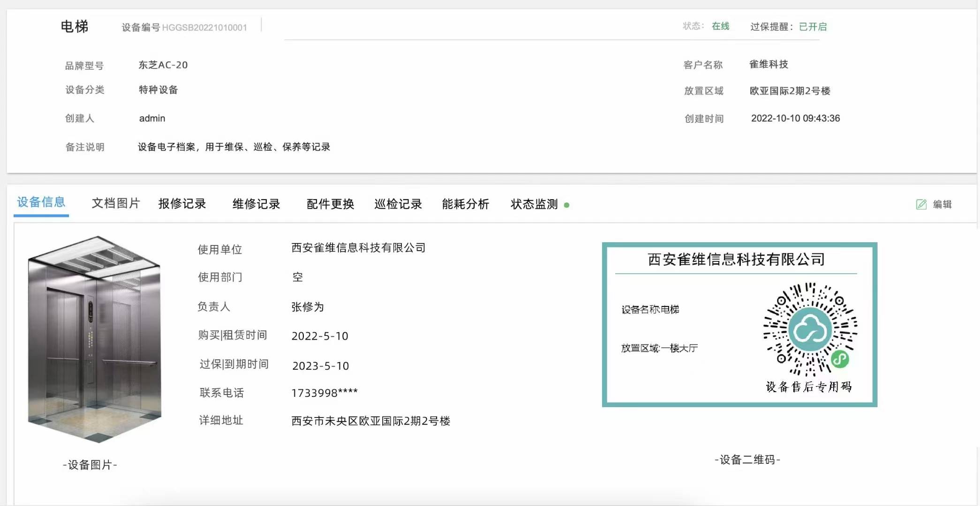
Task: Open the 报修记录 tab
Action: coord(182,204)
